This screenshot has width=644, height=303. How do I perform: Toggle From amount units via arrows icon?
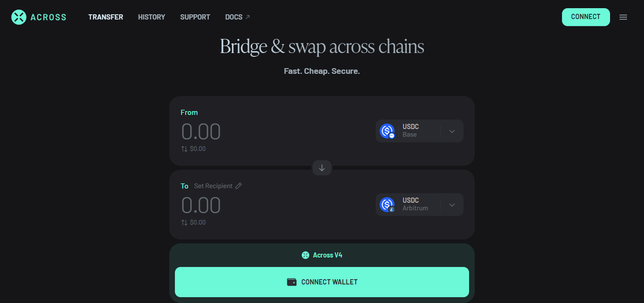pyautogui.click(x=184, y=149)
